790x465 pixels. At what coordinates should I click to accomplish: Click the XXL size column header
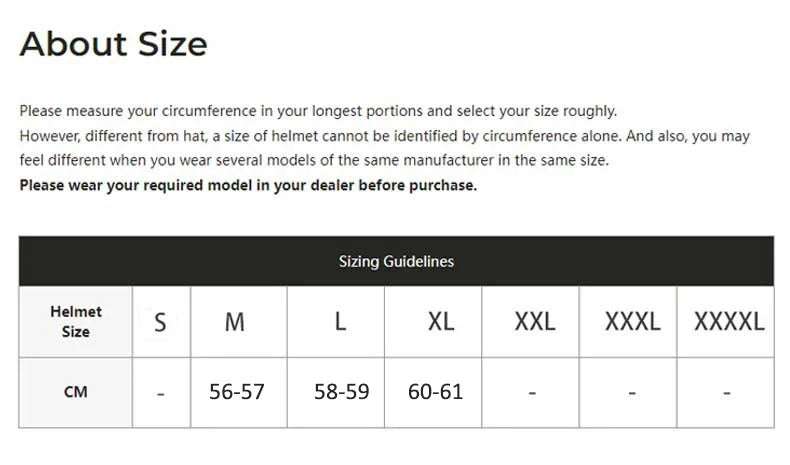535,322
